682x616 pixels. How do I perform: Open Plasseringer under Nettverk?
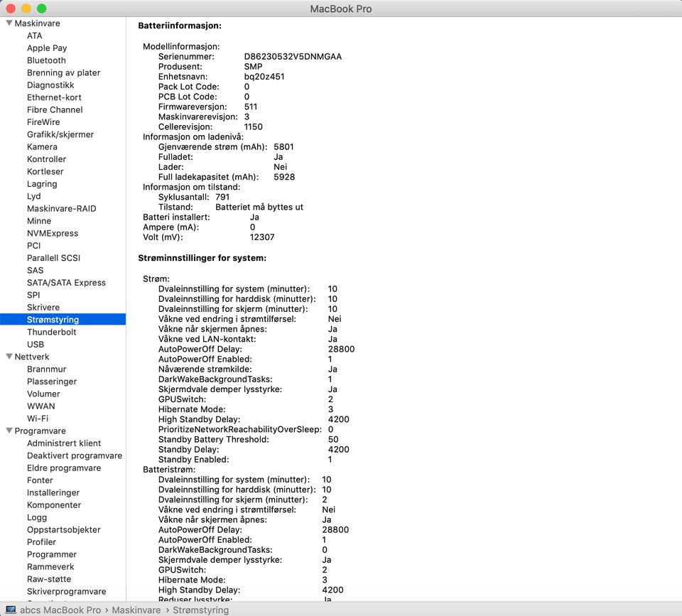coord(52,382)
